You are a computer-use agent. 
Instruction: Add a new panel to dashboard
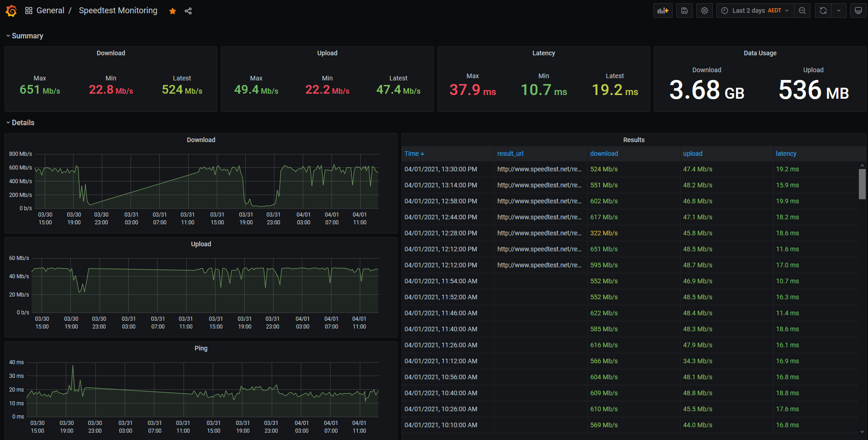click(663, 11)
